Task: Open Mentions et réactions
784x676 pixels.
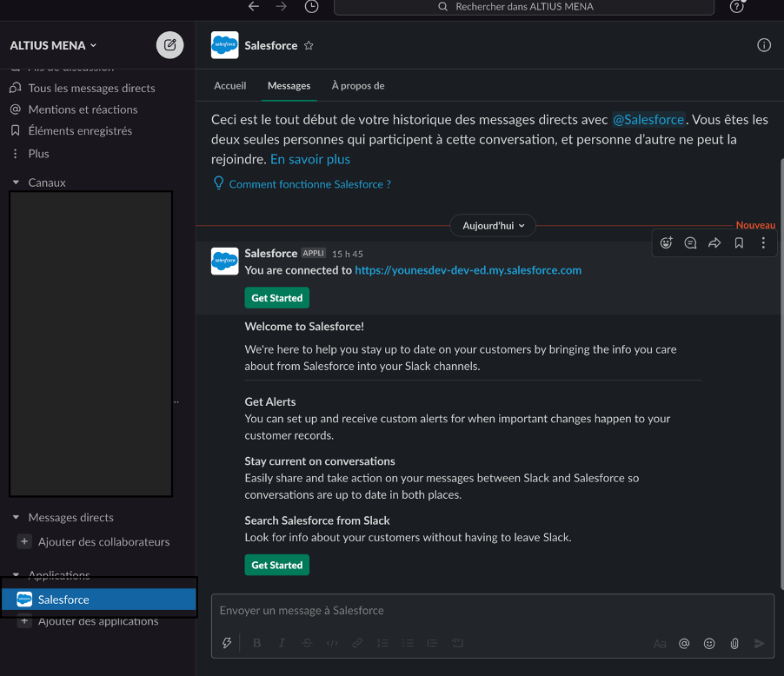Action: pos(83,109)
